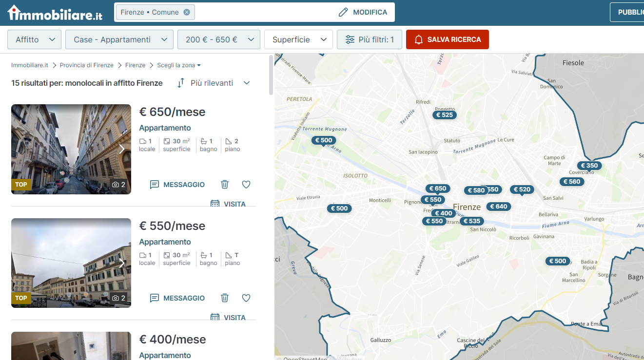Image resolution: width=644 pixels, height=360 pixels.
Task: Click the € 535 map marker
Action: point(472,221)
